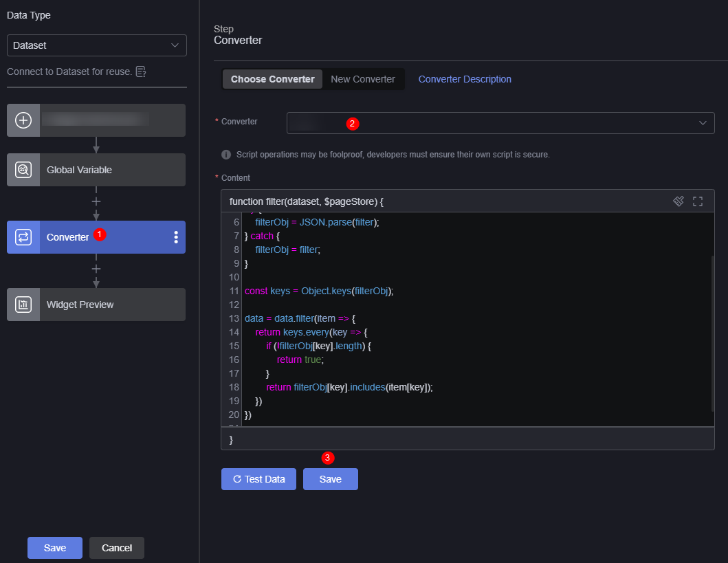Viewport: 728px width, 563px height.
Task: Select the Global Variable step
Action: pos(96,170)
